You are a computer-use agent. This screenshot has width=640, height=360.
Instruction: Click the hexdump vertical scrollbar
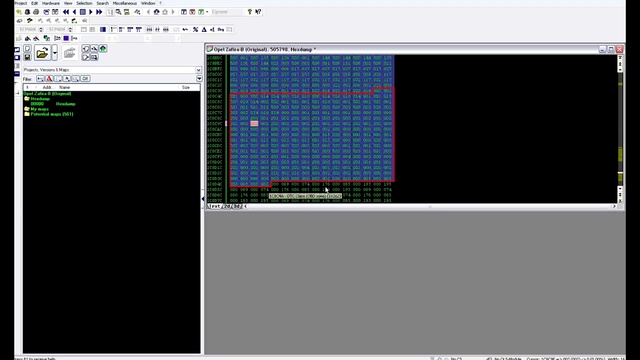(620, 129)
